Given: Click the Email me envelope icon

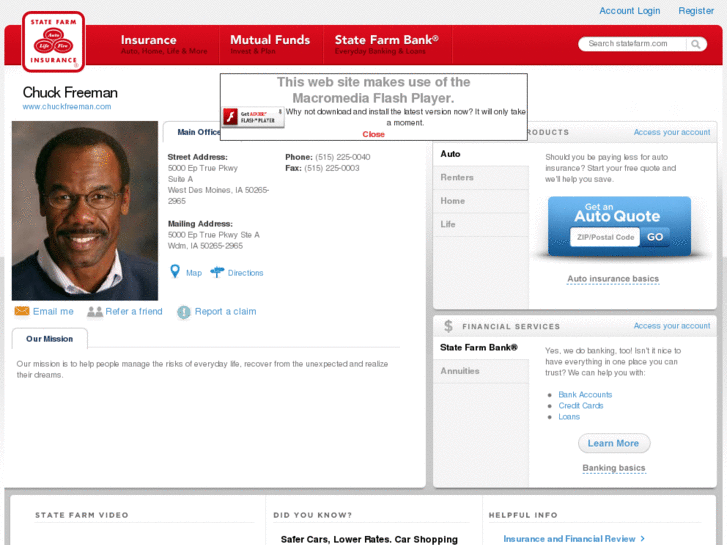Looking at the screenshot, I should point(22,311).
